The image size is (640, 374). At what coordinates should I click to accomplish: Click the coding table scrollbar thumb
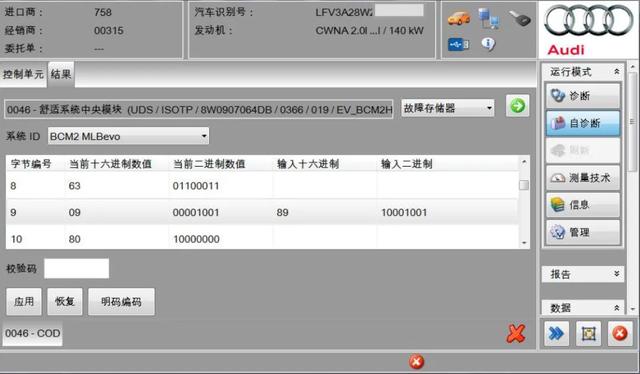click(x=524, y=185)
